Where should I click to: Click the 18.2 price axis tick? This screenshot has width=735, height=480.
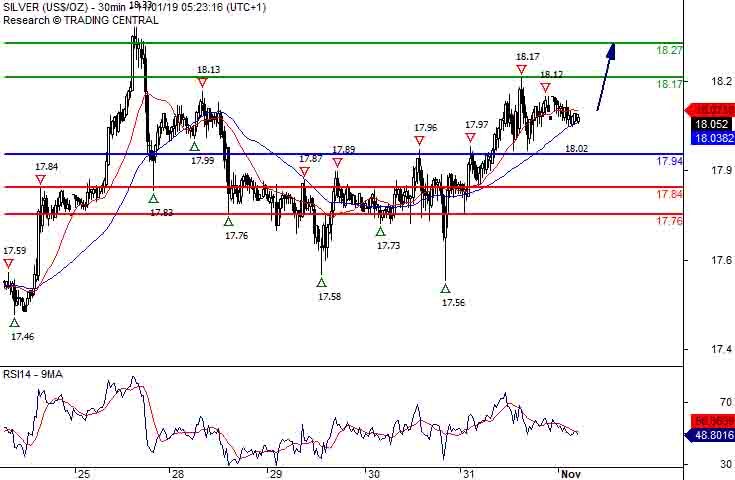pos(721,82)
